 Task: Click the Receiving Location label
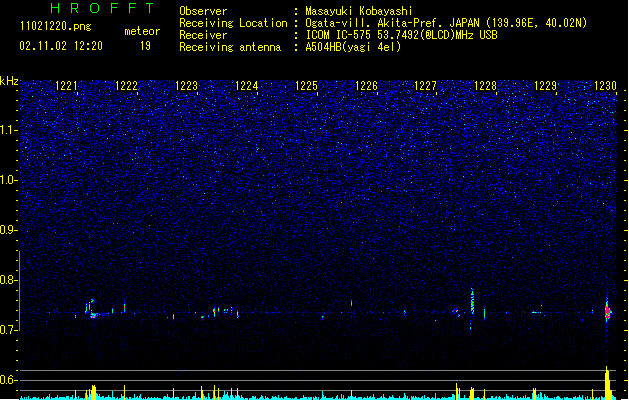pos(233,23)
